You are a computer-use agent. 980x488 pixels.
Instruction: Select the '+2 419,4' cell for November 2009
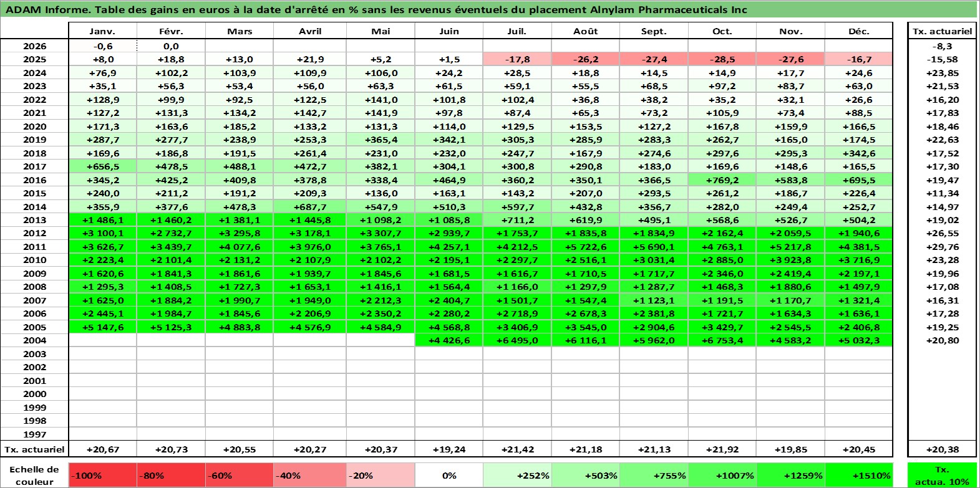click(x=790, y=274)
